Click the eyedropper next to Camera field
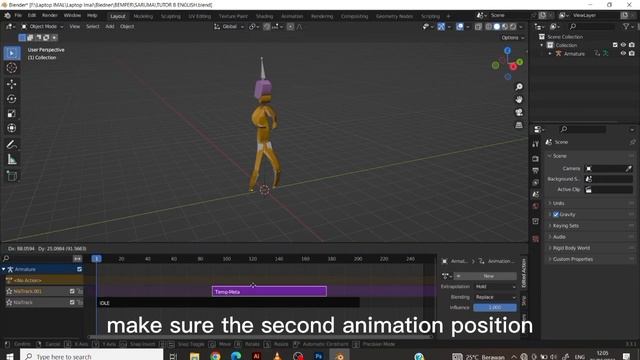Viewport: 640px width, 360px height. [629, 169]
